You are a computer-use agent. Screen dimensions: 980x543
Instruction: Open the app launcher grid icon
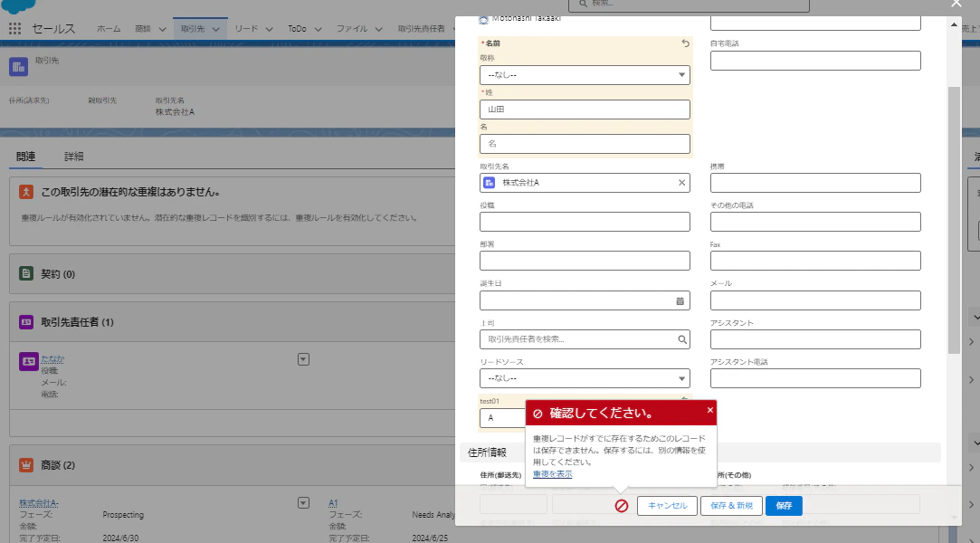tap(15, 29)
